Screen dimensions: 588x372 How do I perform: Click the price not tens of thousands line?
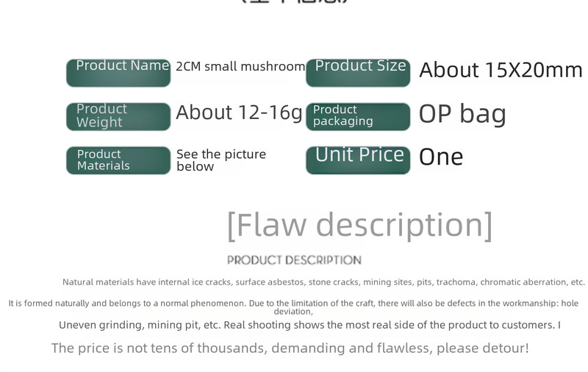tap(290, 348)
